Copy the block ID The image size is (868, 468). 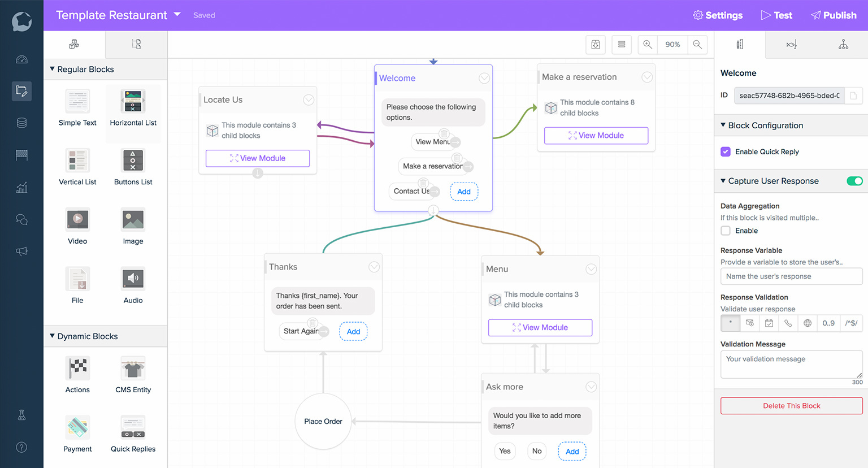pyautogui.click(x=853, y=96)
